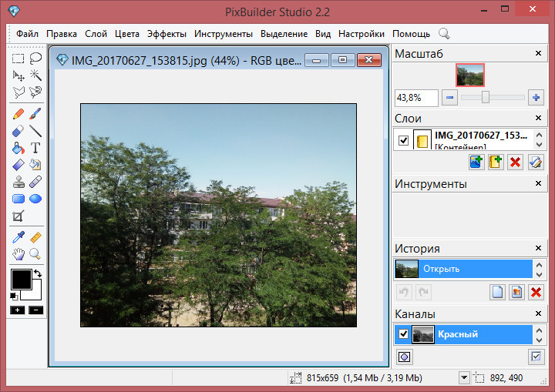Decrease brush size minus button below swatches

coord(35,310)
